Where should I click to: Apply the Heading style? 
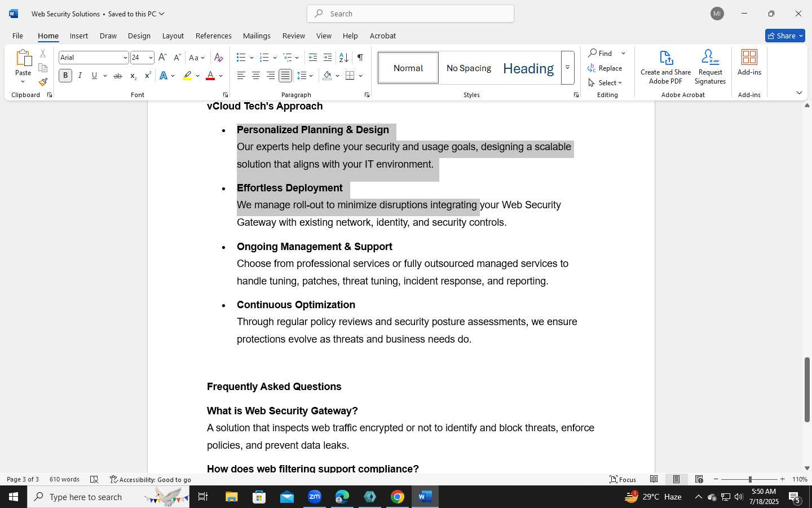pyautogui.click(x=528, y=68)
